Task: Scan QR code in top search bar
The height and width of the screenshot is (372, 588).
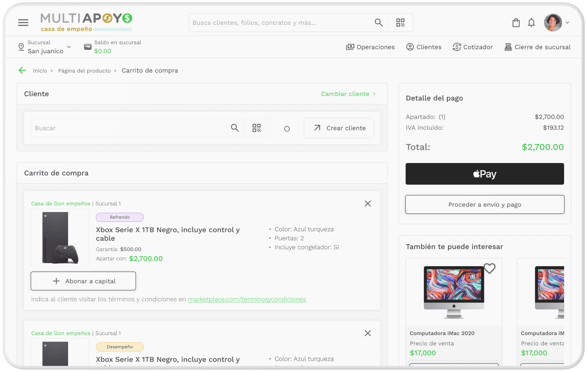Action: click(x=400, y=23)
